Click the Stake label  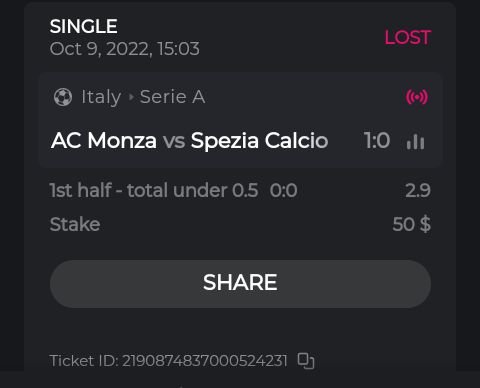tap(75, 224)
